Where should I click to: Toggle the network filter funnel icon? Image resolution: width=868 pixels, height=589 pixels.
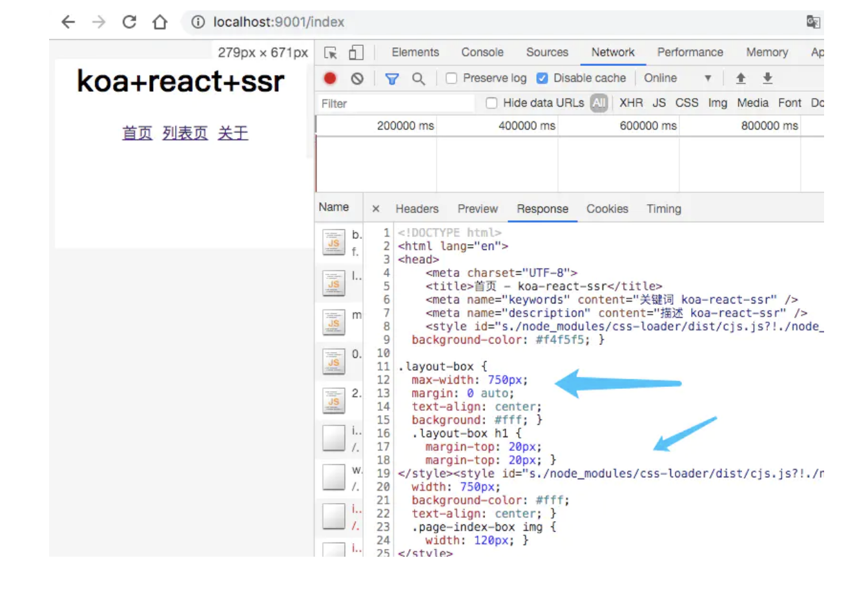(x=391, y=78)
